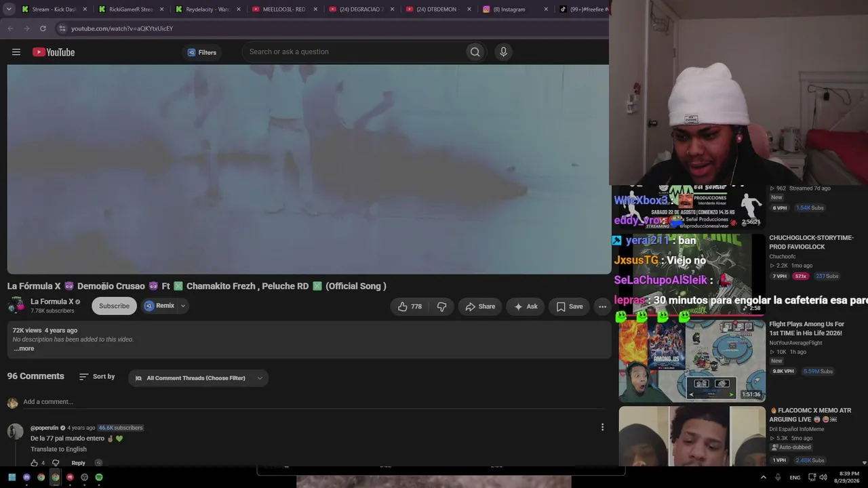Open the 'La Formula X' channel name link
The image size is (868, 488).
click(52, 302)
